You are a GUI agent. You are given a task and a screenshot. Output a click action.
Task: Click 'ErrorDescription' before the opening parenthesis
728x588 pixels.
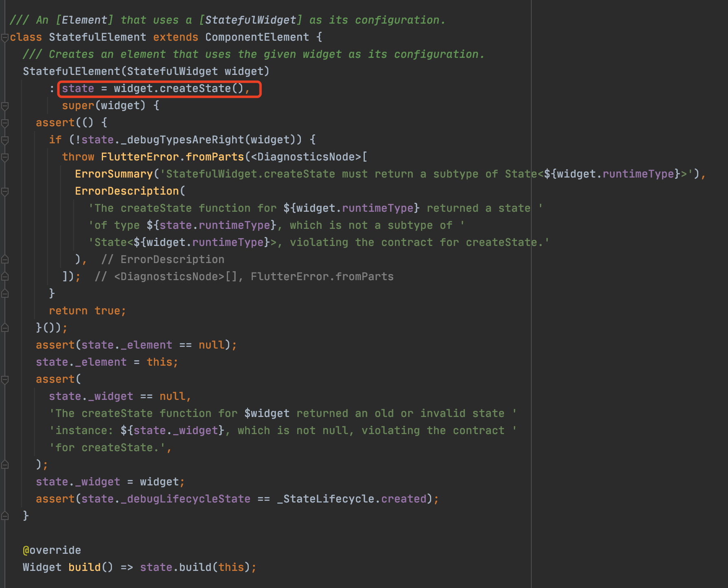pyautogui.click(x=127, y=191)
